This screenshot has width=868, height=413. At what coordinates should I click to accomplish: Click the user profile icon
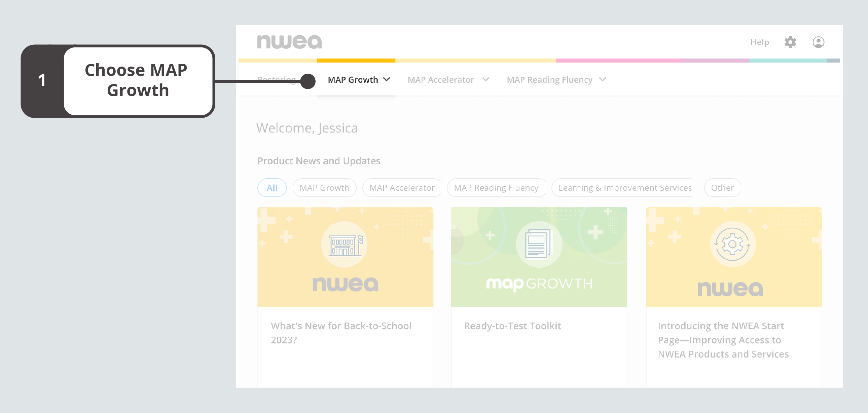click(818, 42)
